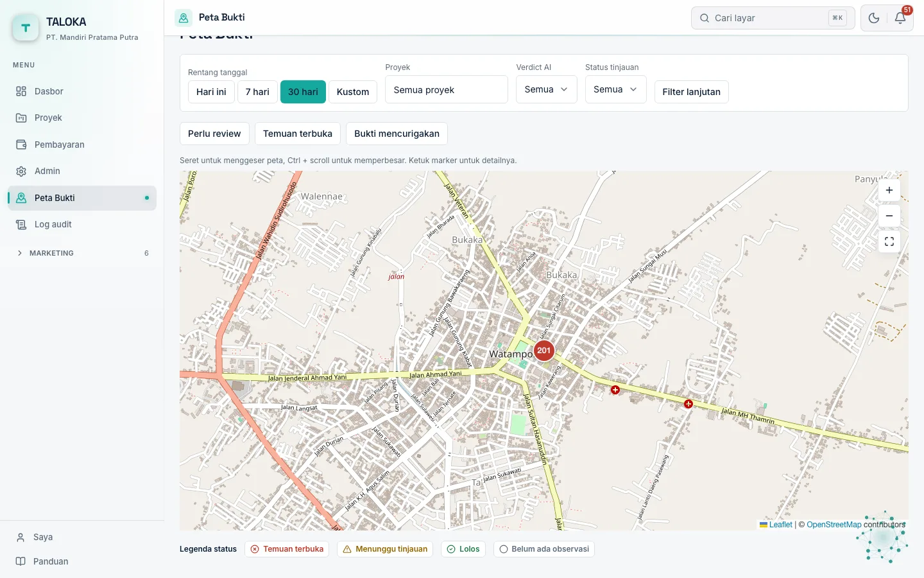
Task: Open Log audit page
Action: point(82,224)
